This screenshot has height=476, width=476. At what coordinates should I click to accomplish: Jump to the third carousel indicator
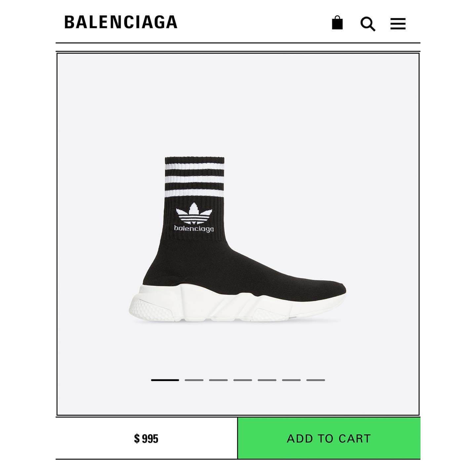[x=218, y=380]
